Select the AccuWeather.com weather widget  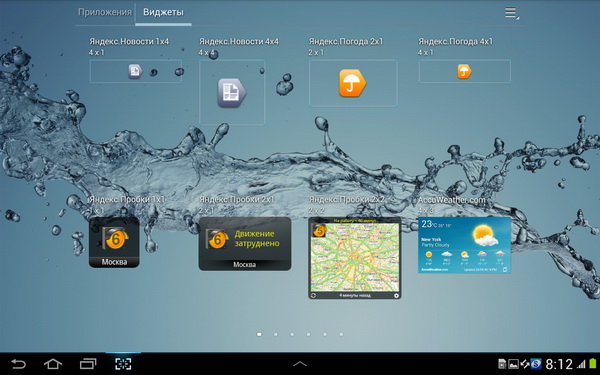(x=464, y=245)
